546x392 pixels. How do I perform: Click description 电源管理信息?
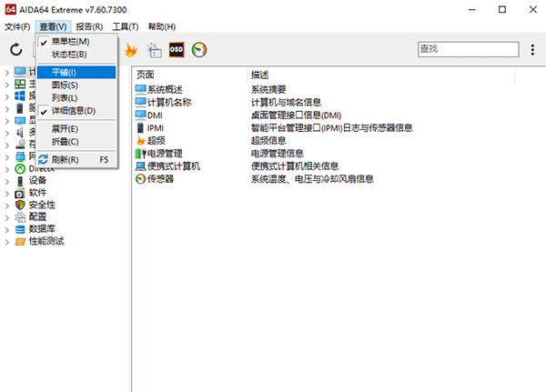tap(278, 154)
